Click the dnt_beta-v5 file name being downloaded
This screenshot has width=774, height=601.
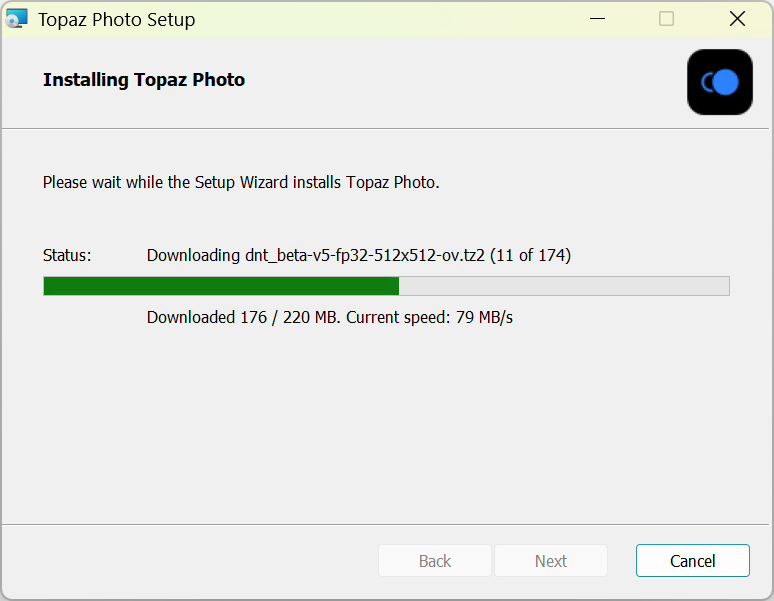pos(365,255)
